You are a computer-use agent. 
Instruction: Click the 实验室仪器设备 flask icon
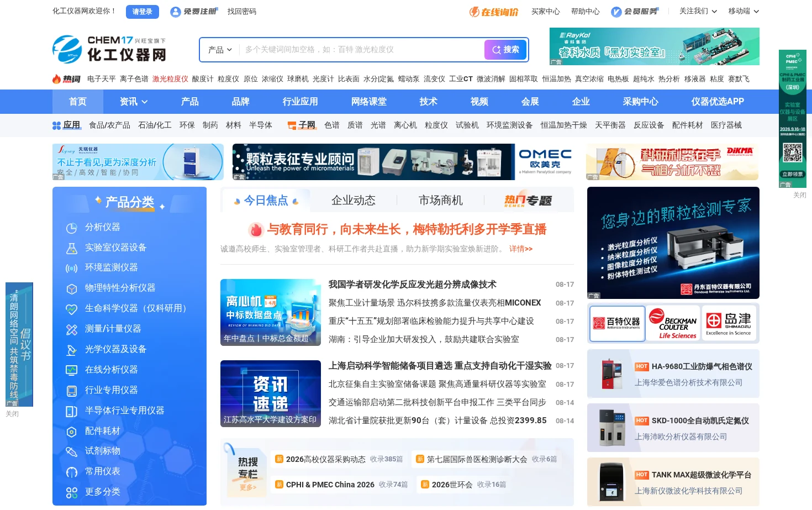click(x=72, y=248)
